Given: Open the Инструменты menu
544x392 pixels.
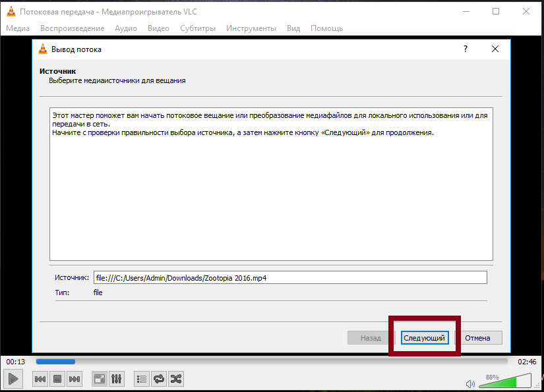Looking at the screenshot, I should [x=251, y=28].
